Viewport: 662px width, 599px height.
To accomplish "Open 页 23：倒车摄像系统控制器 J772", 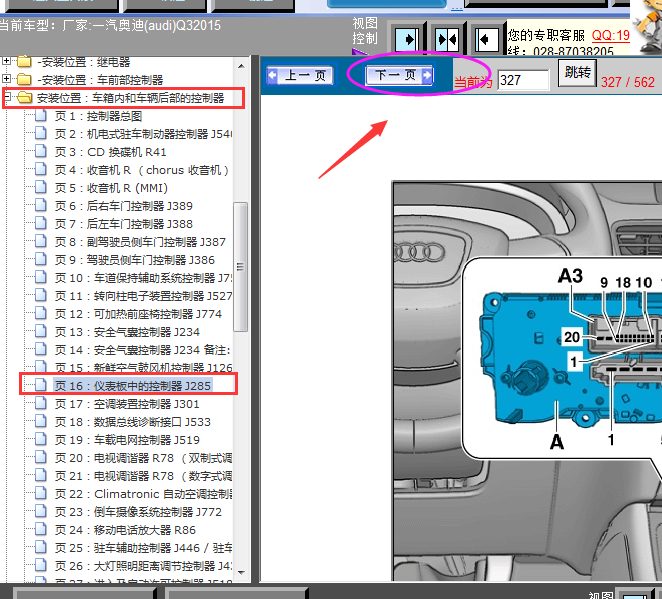I will coord(138,512).
